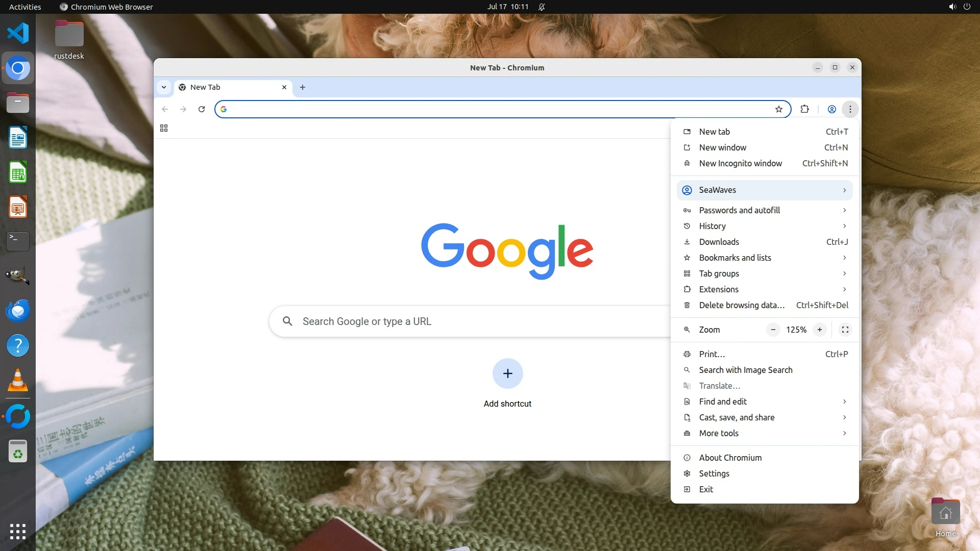Expand the Bookmarks and lists submenu
Screen dimensions: 980x551
point(765,258)
